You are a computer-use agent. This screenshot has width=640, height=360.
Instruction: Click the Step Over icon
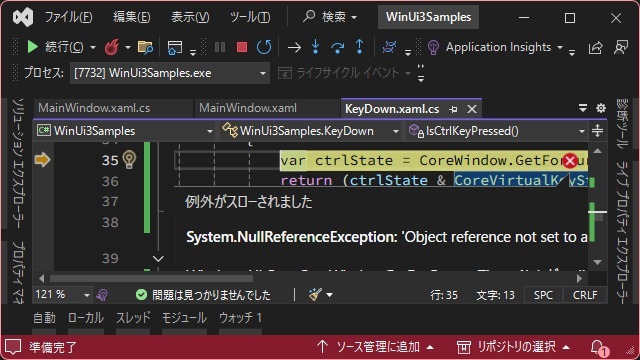[x=338, y=47]
